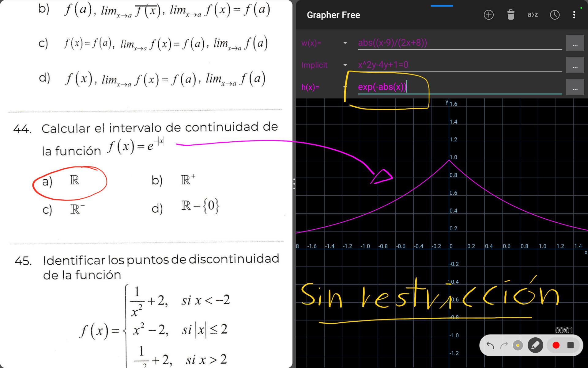The height and width of the screenshot is (368, 588).
Task: Expand the h(x) function type dropdown
Action: pos(345,87)
